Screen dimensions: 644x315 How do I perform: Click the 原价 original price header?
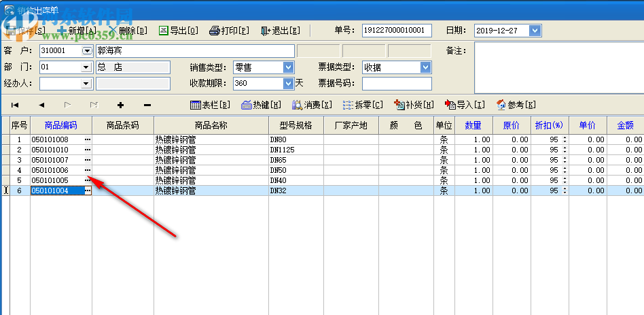(512, 125)
